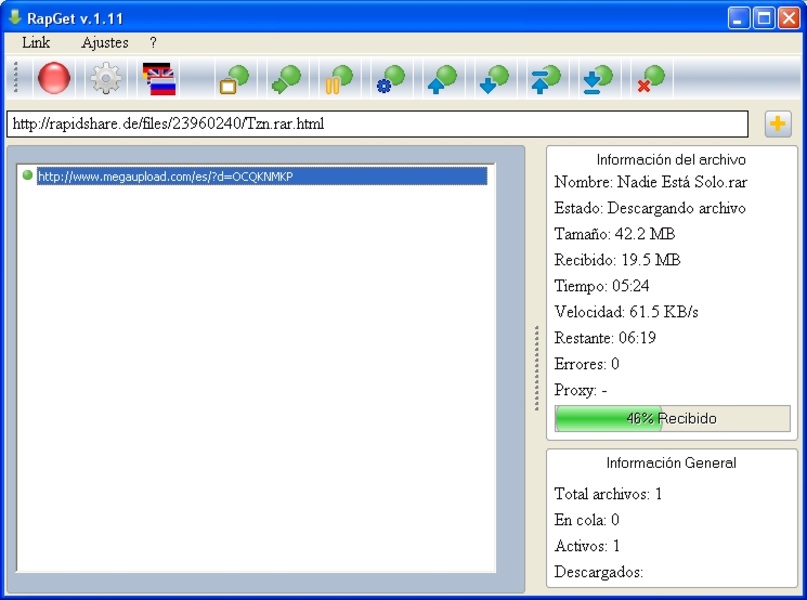Click the toolbar drag handle grip
807x600 pixels.
(15, 78)
